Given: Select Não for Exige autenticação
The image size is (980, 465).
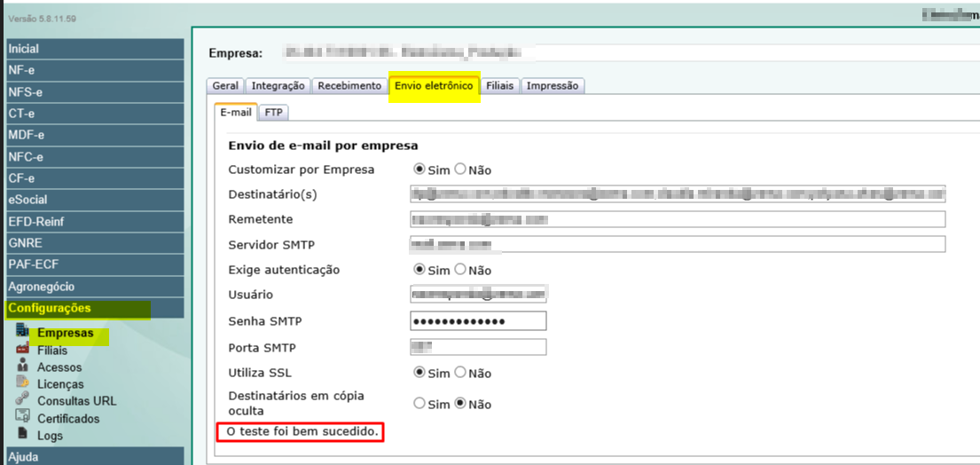Looking at the screenshot, I should point(460,270).
